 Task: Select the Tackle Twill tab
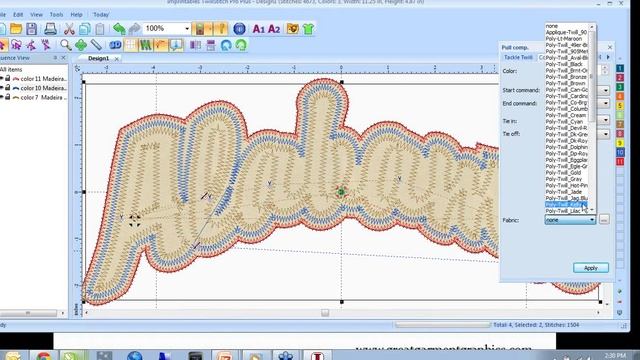(x=518, y=57)
